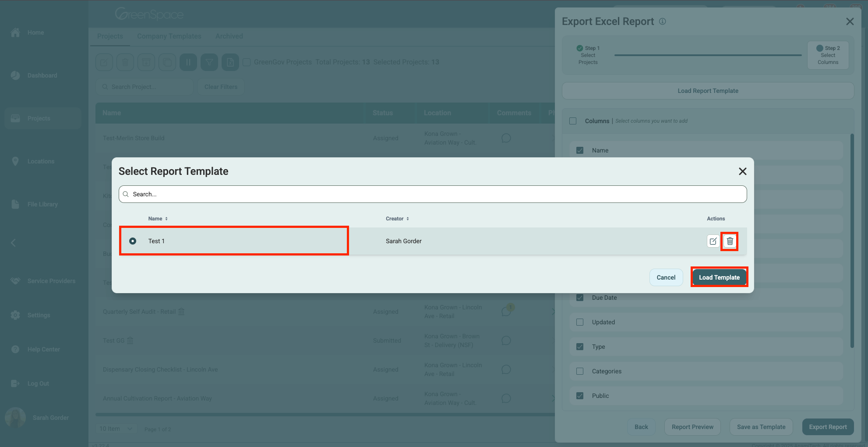
Task: Click the Log Out icon
Action: pyautogui.click(x=15, y=383)
